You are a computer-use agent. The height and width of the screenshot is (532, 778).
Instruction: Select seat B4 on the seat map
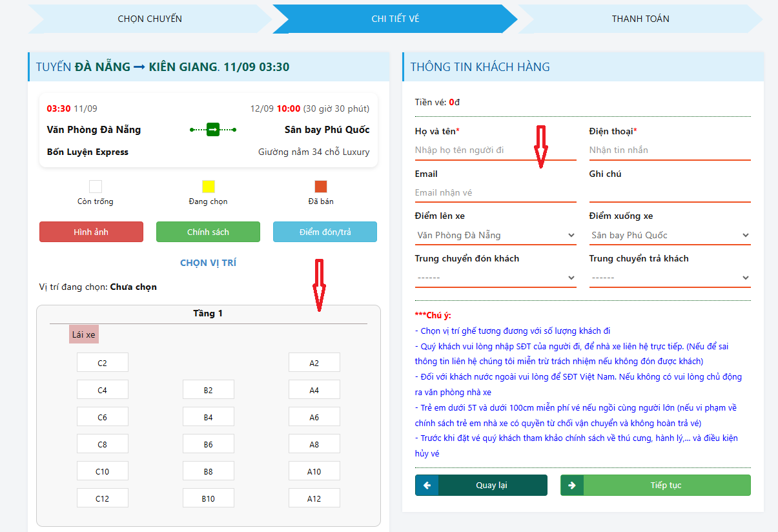tap(208, 417)
